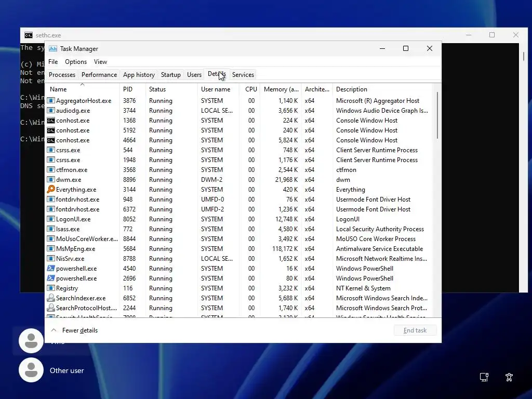Select the 'Other user' label
532x399 pixels.
coord(67,370)
